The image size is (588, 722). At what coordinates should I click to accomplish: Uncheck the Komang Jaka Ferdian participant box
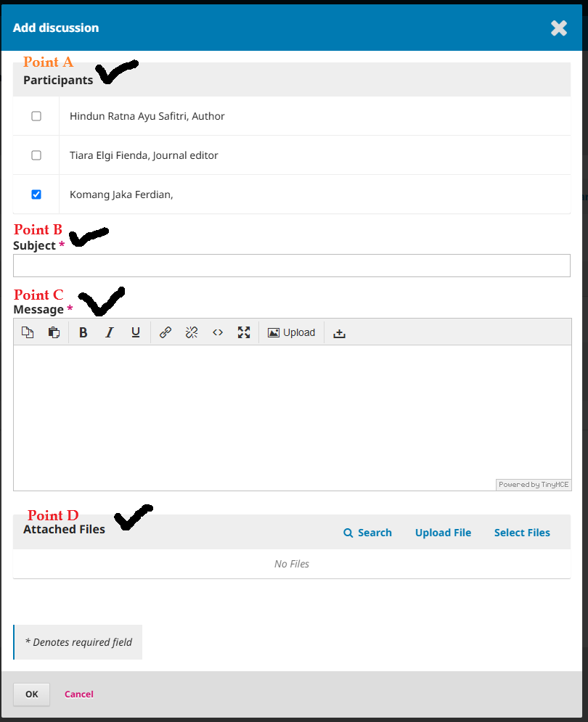[x=36, y=194]
